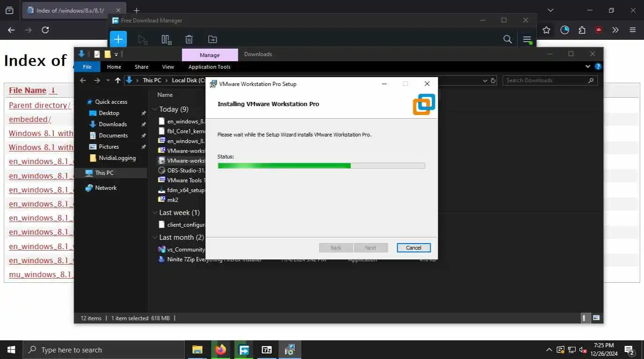Open the Share ribbon tab
The width and height of the screenshot is (644, 359).
click(x=141, y=67)
